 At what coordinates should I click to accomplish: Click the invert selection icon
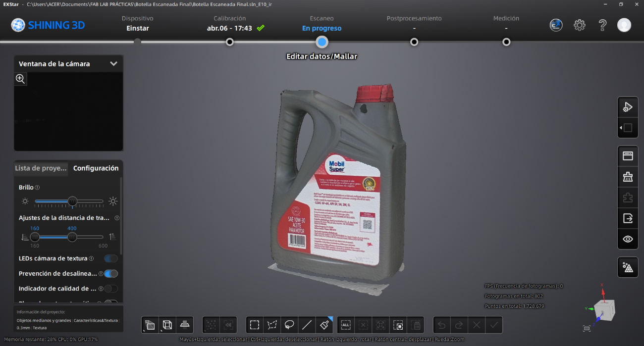(398, 325)
